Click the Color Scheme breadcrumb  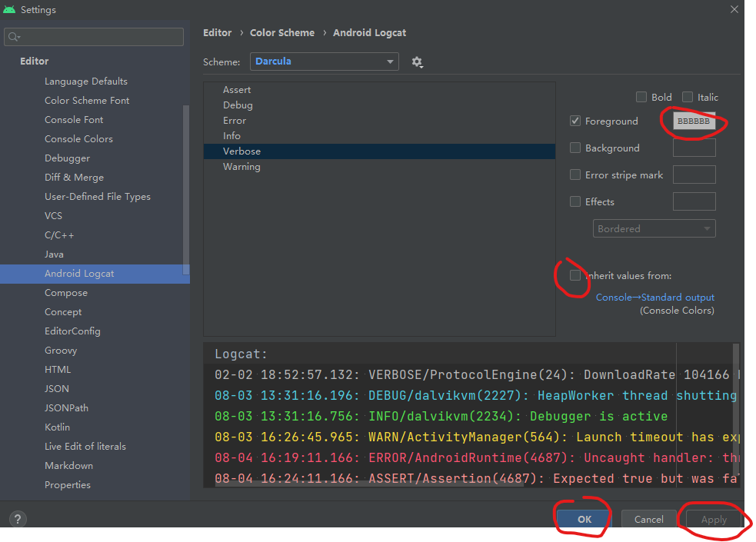(x=282, y=33)
